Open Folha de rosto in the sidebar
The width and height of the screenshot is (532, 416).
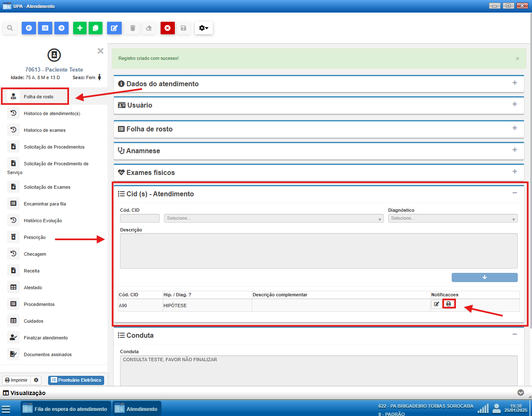coord(38,97)
